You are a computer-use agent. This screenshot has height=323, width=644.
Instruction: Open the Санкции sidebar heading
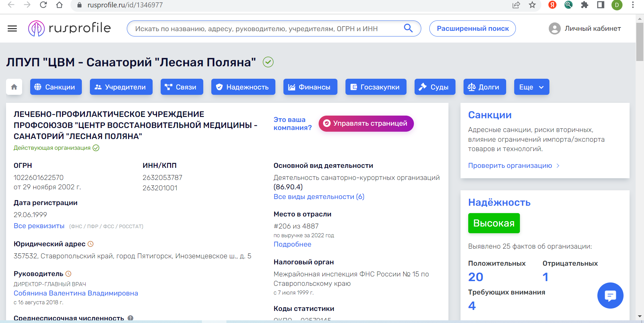[x=490, y=115]
